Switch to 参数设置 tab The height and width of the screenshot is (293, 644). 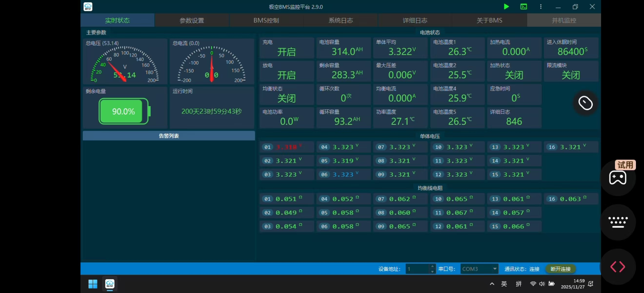(192, 20)
